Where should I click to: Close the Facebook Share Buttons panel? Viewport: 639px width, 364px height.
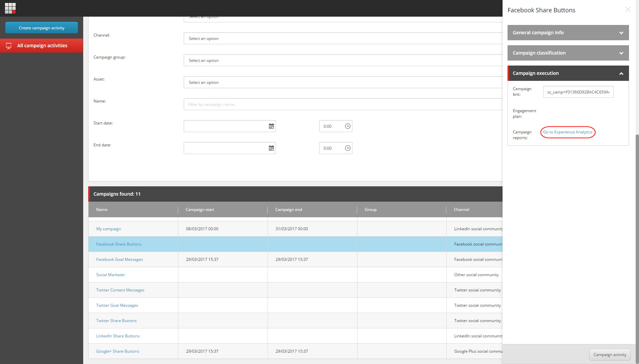628,10
